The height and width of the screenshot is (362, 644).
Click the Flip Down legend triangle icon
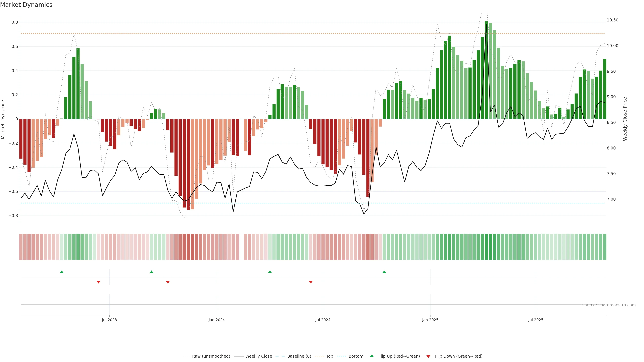(428, 356)
